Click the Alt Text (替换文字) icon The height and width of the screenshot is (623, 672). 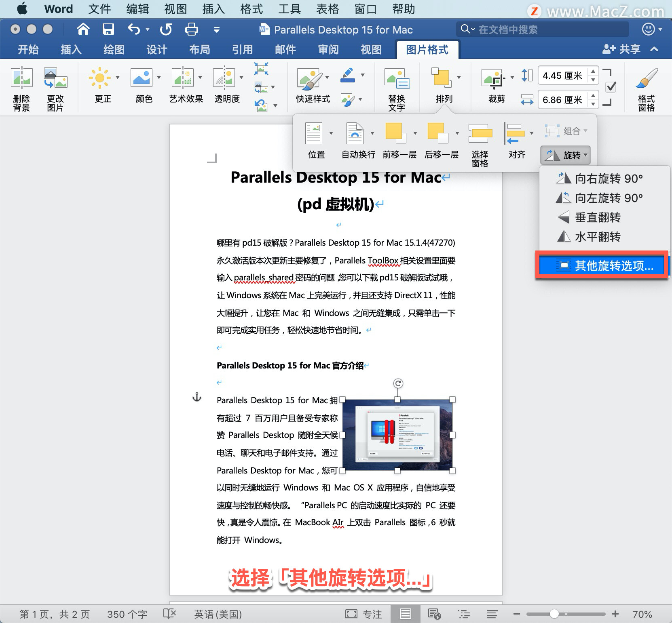(x=397, y=79)
